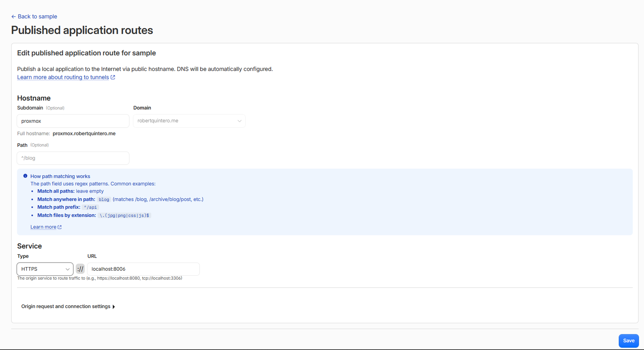Click the external link icon after routing to tunnels

[x=113, y=77]
